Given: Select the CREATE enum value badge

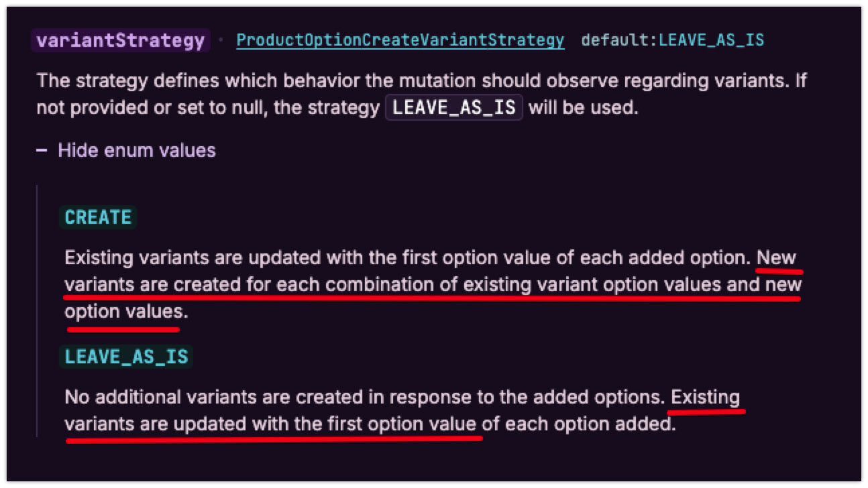Looking at the screenshot, I should pyautogui.click(x=98, y=218).
